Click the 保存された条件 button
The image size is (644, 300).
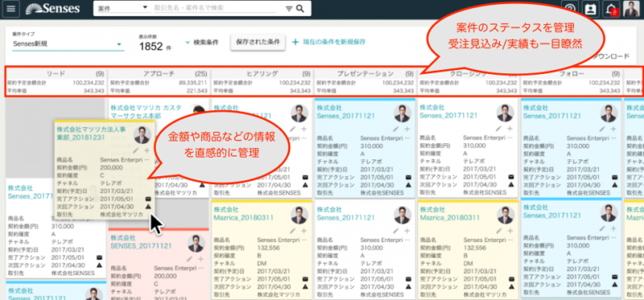coord(258,42)
